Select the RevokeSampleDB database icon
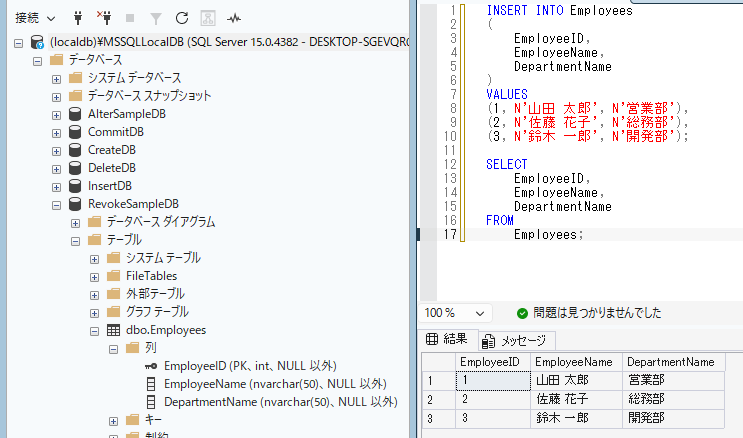This screenshot has height=438, width=743. pyautogui.click(x=75, y=204)
